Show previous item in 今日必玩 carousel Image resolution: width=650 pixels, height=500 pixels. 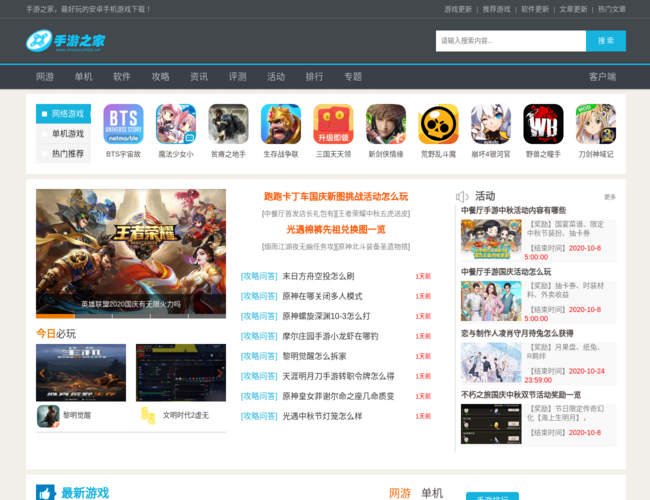click(42, 373)
